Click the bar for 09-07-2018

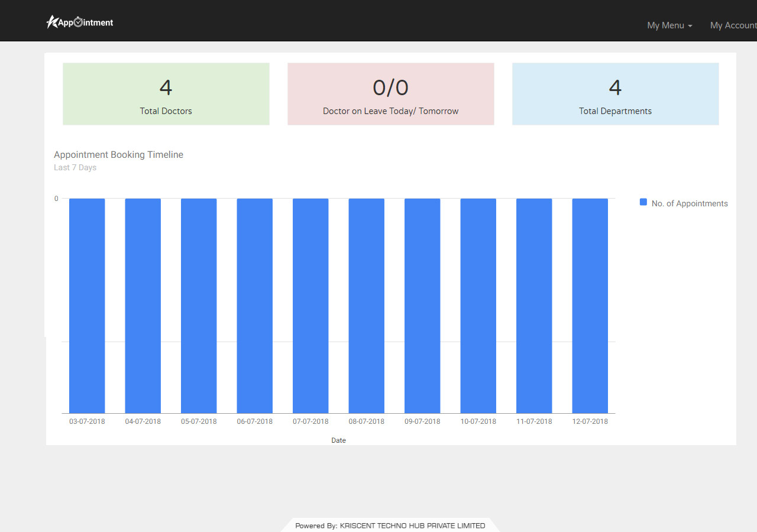click(422, 306)
